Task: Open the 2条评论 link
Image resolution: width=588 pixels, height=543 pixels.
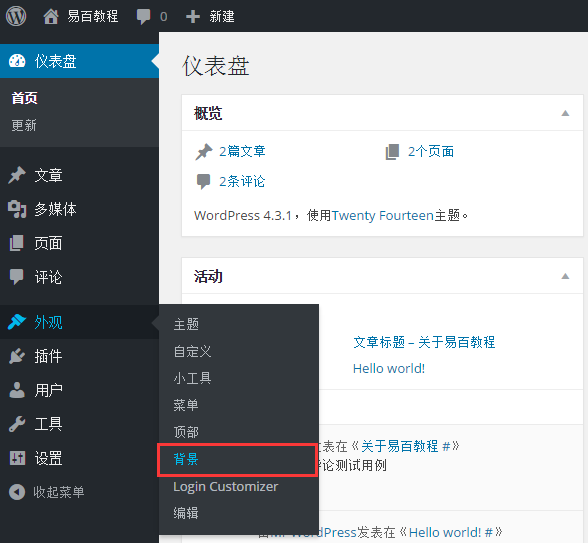Action: point(242,182)
